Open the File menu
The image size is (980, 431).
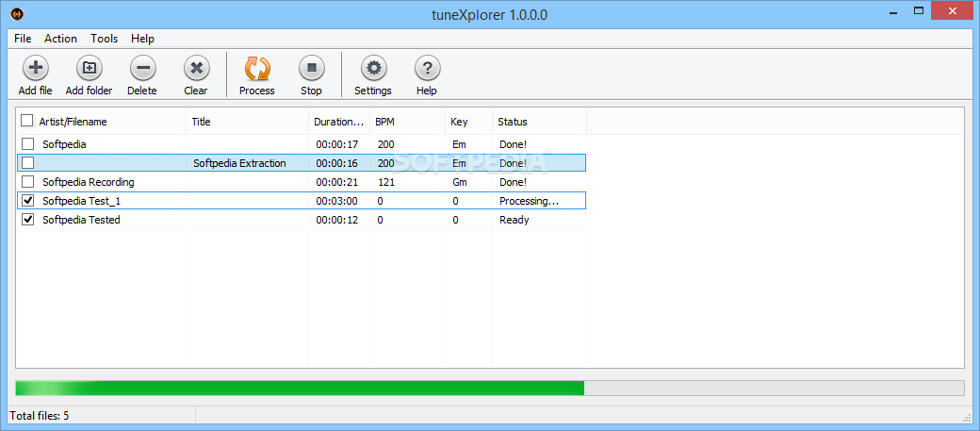click(23, 38)
